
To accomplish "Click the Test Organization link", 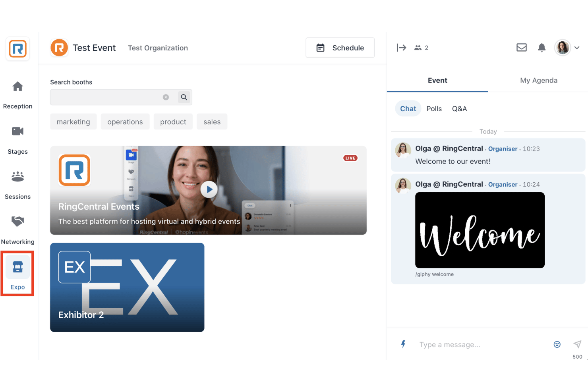I will (x=158, y=48).
